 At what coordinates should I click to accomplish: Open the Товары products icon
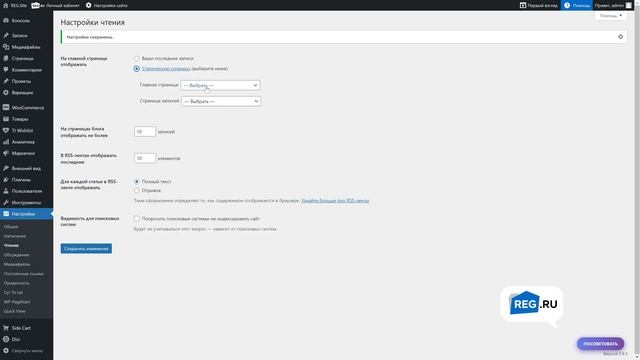[6, 119]
